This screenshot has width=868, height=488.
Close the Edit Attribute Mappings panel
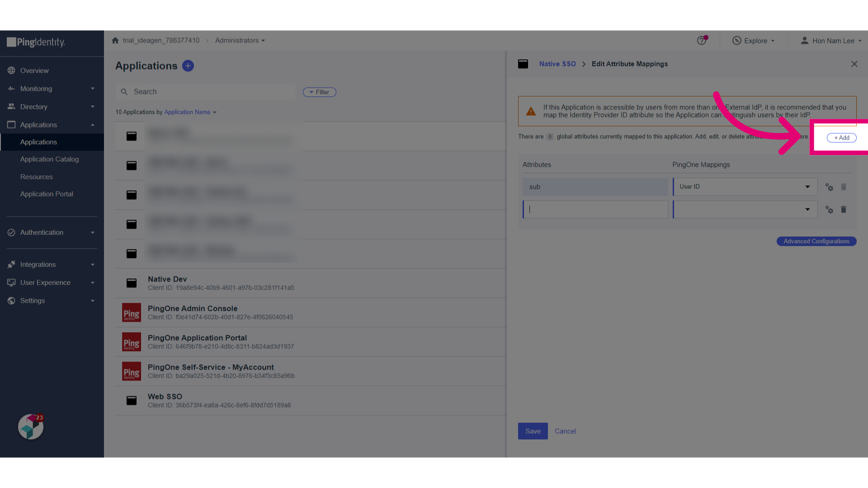coord(854,64)
